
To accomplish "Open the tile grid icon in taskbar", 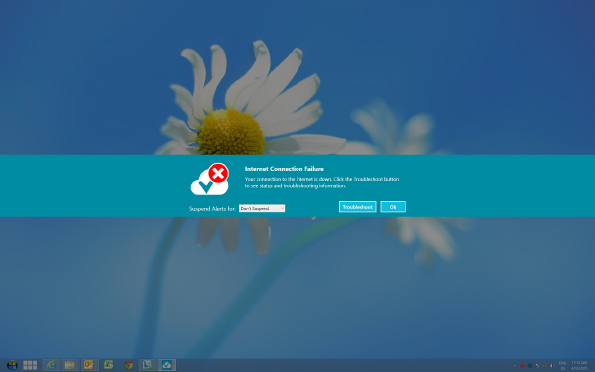I will point(30,365).
